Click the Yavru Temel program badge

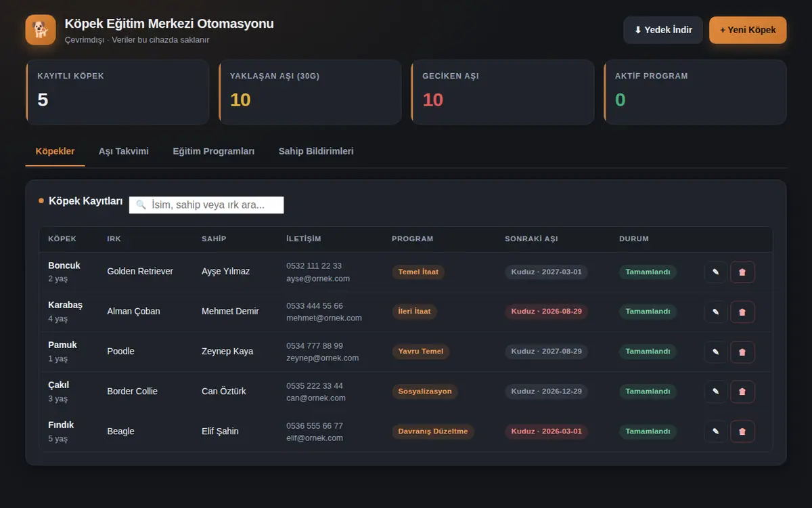tap(421, 352)
